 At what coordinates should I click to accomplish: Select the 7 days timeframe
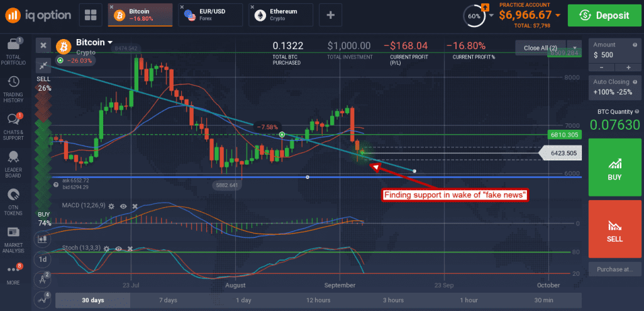pyautogui.click(x=168, y=300)
